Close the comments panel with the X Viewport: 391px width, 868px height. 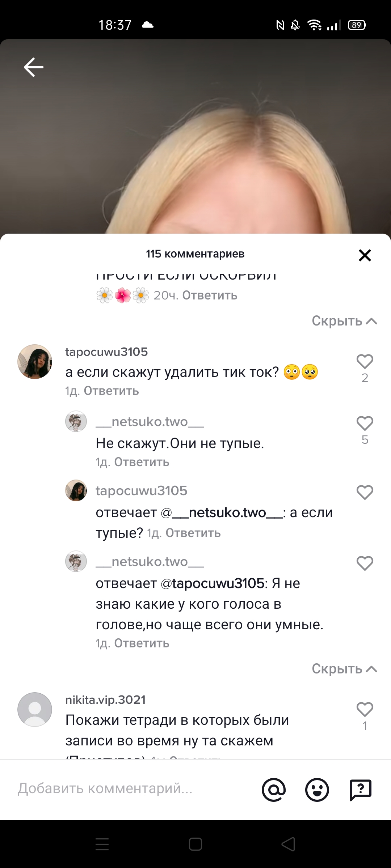(x=365, y=255)
